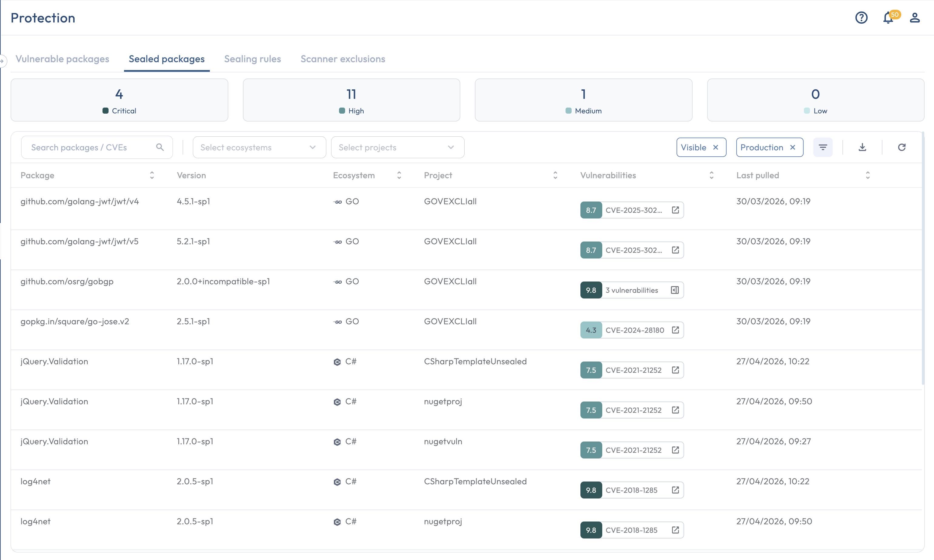Screen dimensions: 934x560
Task: Go to Scanner exclusions tab
Action: click(x=343, y=59)
